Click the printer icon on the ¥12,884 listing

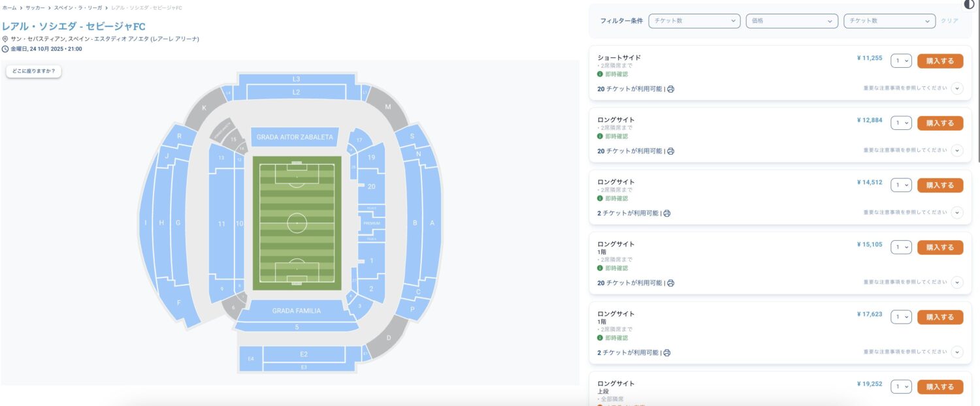[670, 151]
